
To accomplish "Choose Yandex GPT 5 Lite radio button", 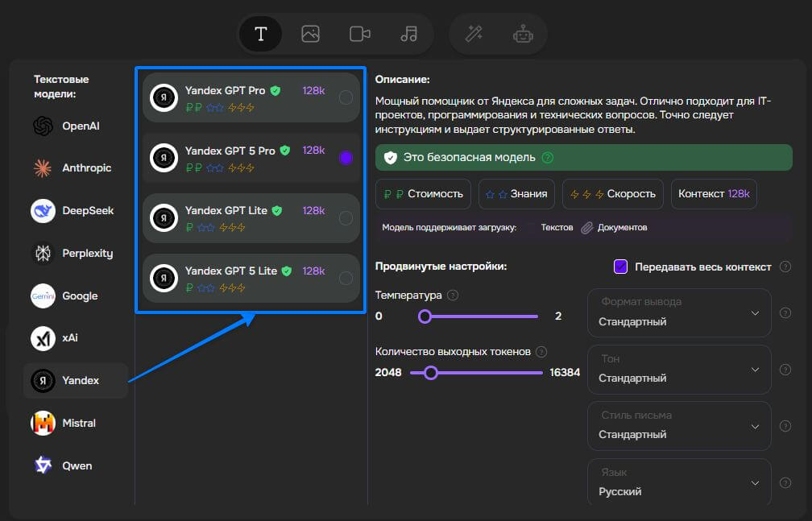I will click(x=346, y=279).
